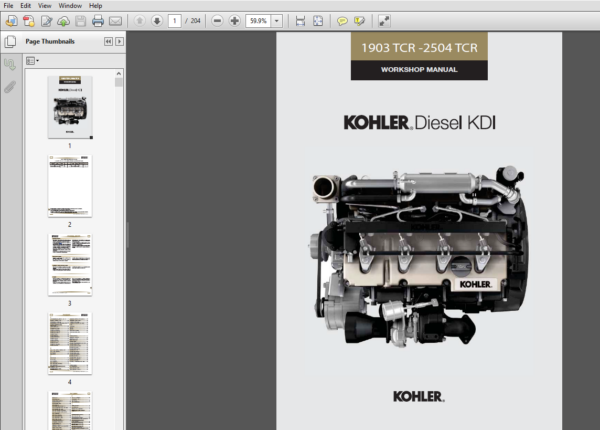Open the Edit menu
The height and width of the screenshot is (430, 600).
[26, 6]
